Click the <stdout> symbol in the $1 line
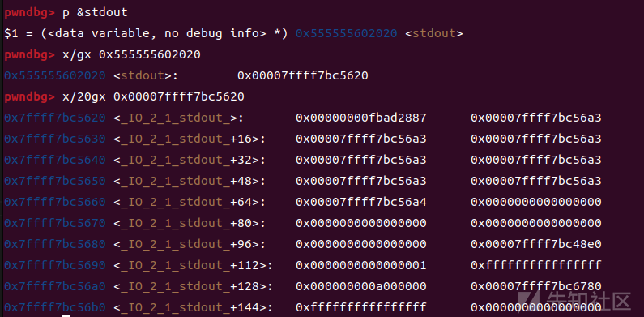Image resolution: width=644 pixels, height=317 pixels. tap(433, 34)
